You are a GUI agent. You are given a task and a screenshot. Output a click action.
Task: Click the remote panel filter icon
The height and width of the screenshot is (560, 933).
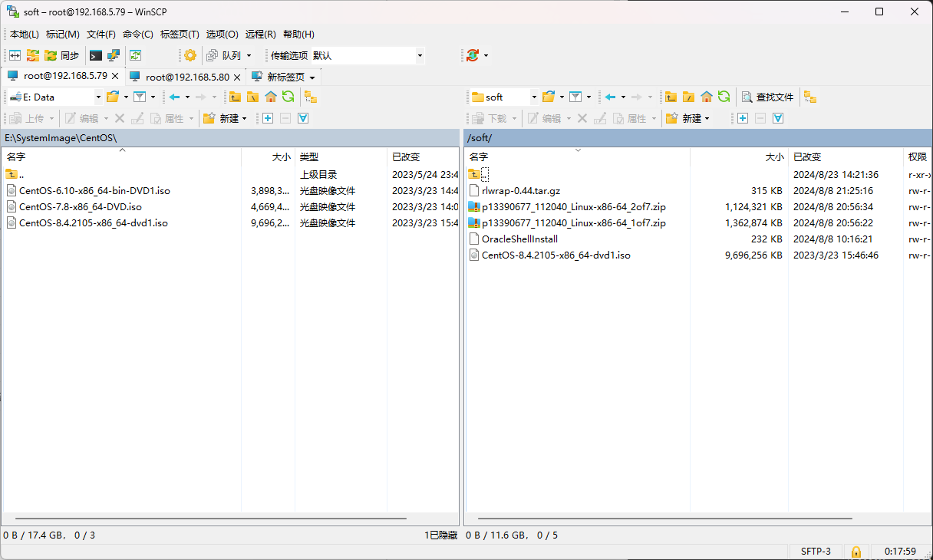click(575, 97)
